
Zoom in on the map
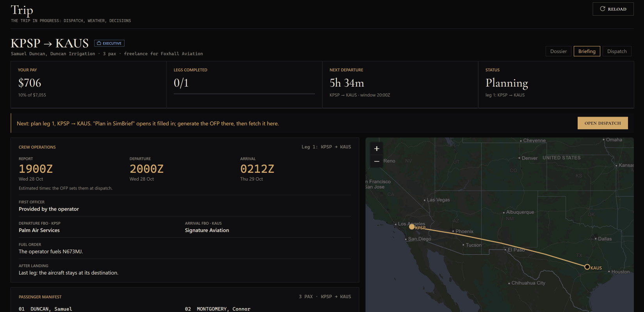point(377,149)
